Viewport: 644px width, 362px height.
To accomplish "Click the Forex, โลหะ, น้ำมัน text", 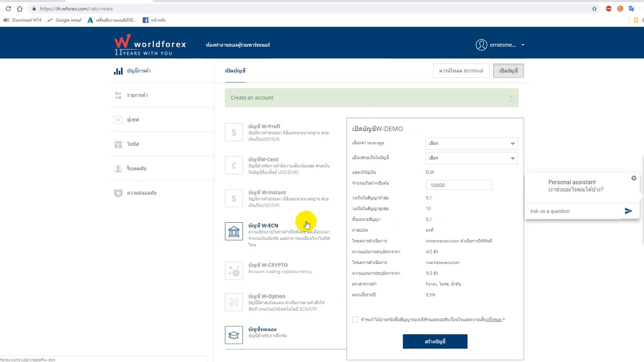I will pos(443,284).
